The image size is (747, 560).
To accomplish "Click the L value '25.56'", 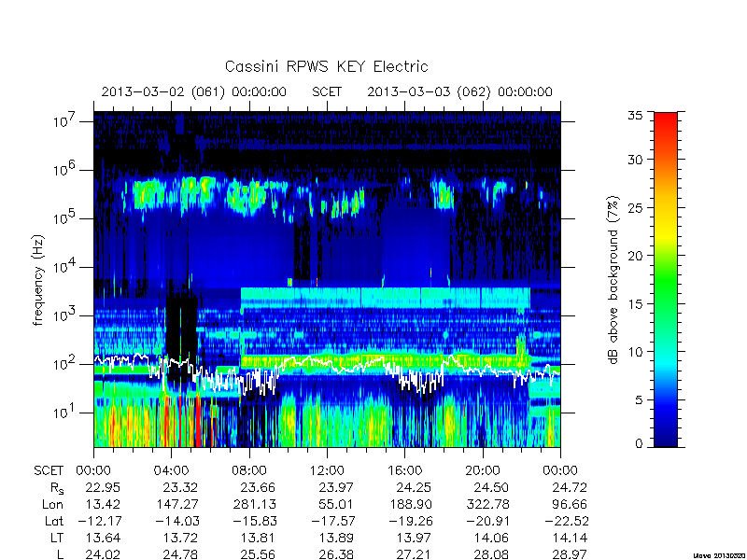I will [258, 554].
